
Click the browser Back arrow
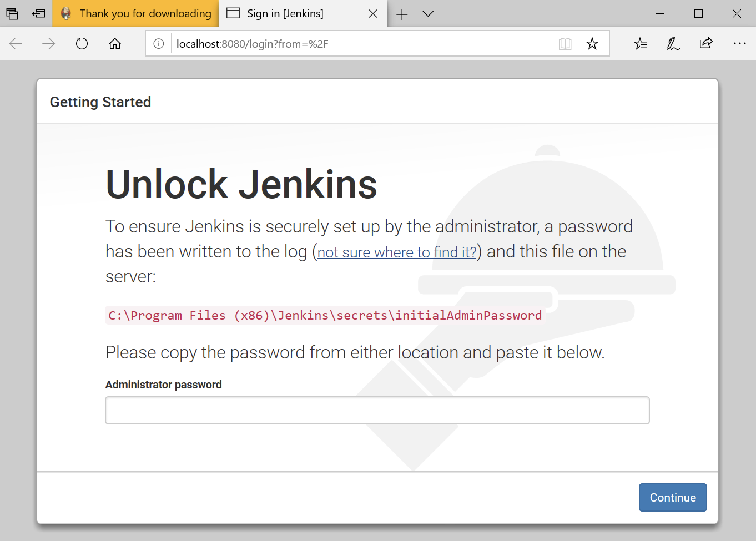click(x=16, y=43)
